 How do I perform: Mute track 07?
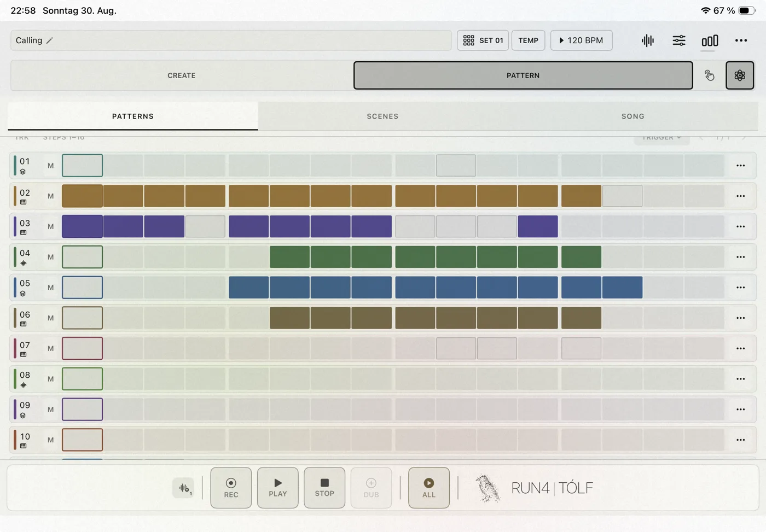[x=50, y=348]
